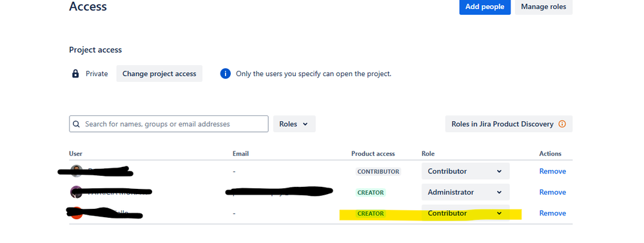The width and height of the screenshot is (644, 243).
Task: Click the Project access heading
Action: pyautogui.click(x=95, y=50)
